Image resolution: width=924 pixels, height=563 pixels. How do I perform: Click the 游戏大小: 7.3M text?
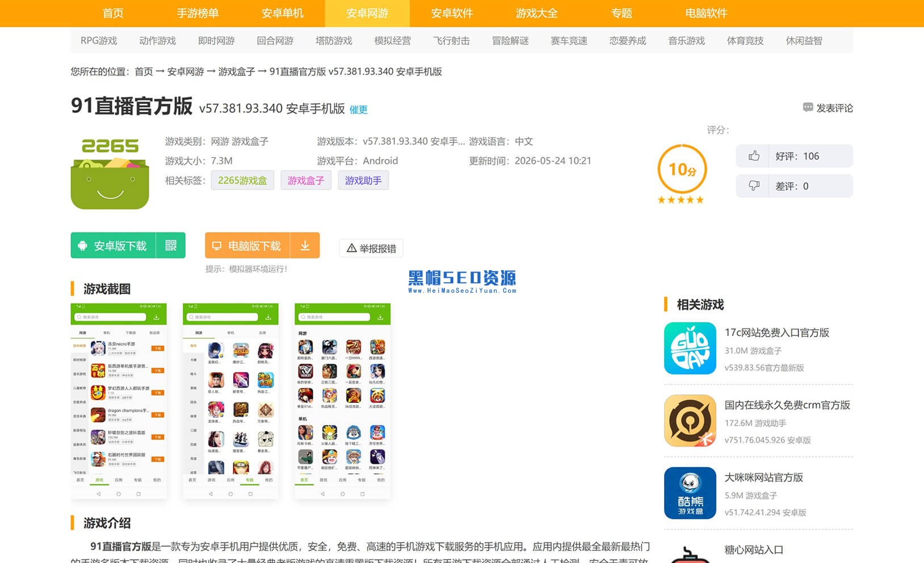[199, 161]
